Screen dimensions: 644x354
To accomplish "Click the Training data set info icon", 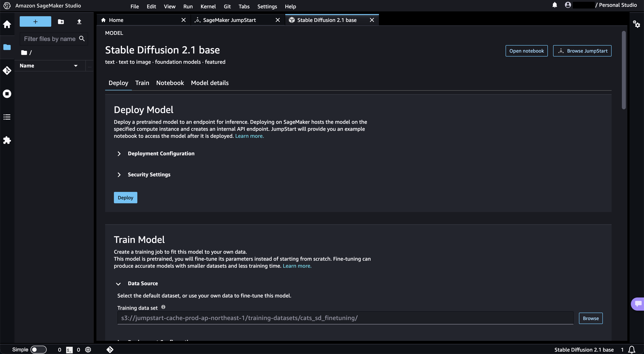I will click(163, 307).
